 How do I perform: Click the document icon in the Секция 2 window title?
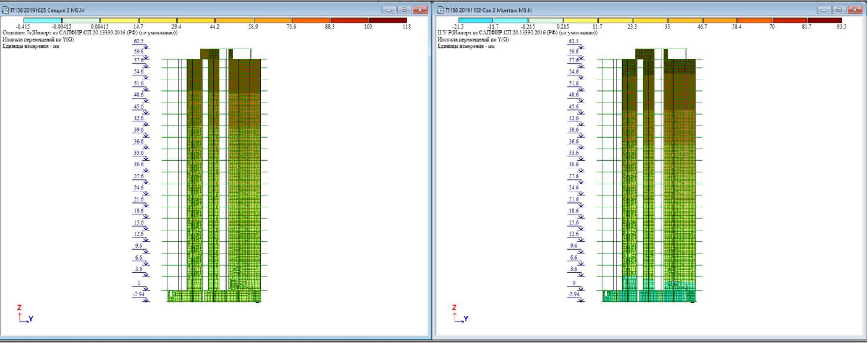pos(6,10)
